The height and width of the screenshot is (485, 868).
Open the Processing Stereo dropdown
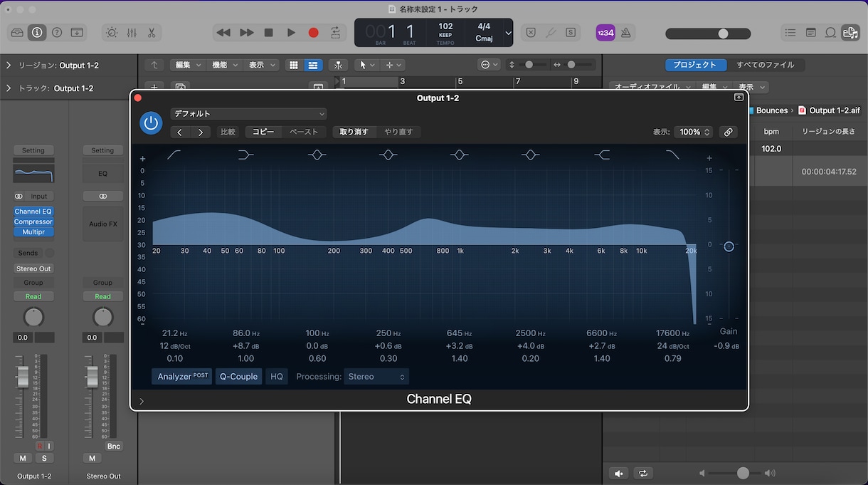pyautogui.click(x=376, y=377)
